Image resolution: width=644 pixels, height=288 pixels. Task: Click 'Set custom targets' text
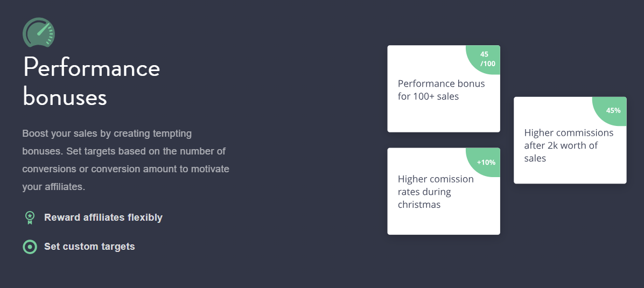89,247
